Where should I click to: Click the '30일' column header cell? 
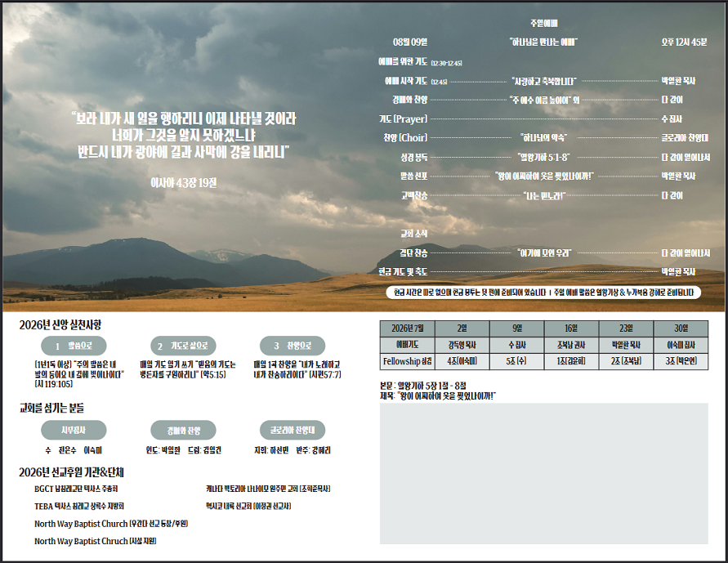(681, 328)
